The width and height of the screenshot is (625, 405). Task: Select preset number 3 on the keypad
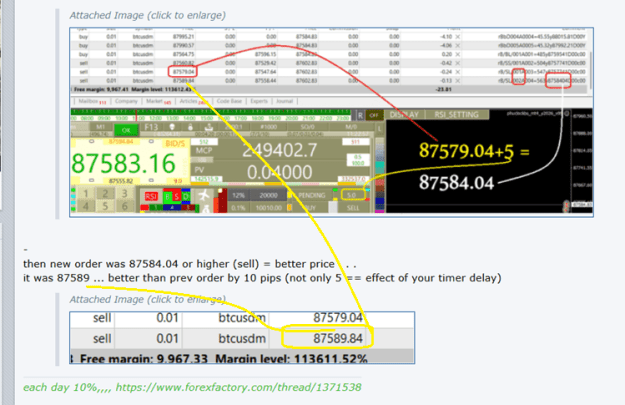pyautogui.click(x=125, y=194)
